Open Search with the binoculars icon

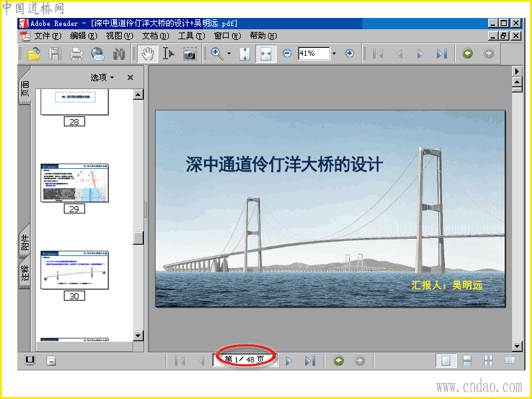pos(119,54)
